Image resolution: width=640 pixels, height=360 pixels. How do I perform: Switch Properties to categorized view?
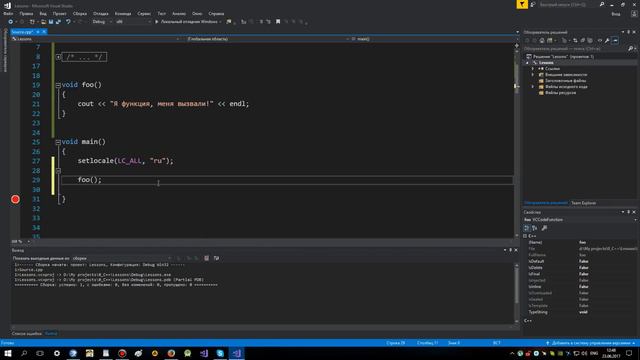pos(527,228)
